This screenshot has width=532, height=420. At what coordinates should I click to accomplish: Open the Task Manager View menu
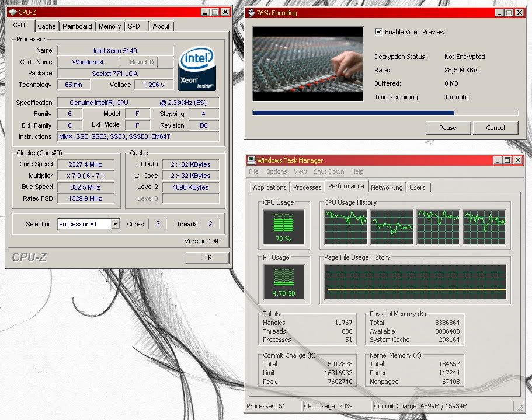coord(300,171)
